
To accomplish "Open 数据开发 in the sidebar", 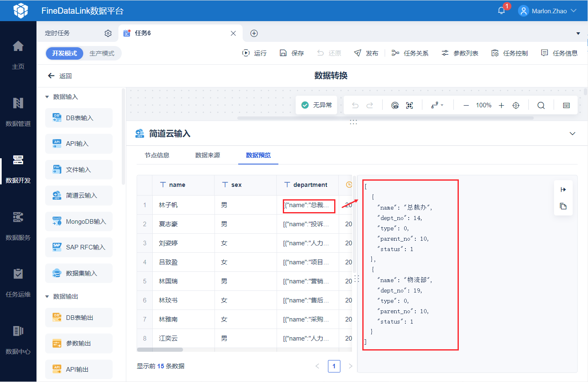I will click(18, 169).
